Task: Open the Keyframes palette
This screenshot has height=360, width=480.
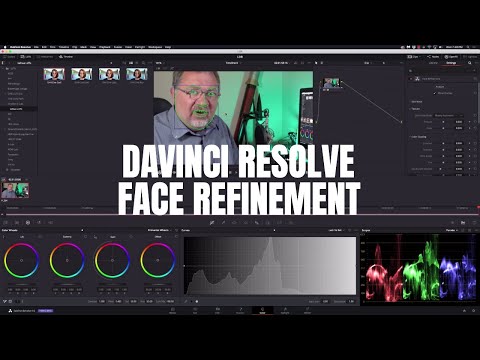Action: 452,222
